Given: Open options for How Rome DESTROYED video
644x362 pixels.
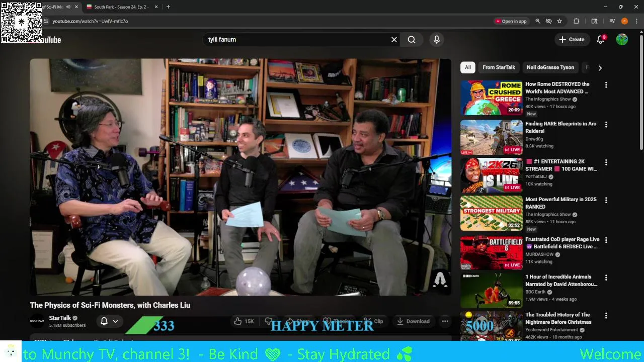Looking at the screenshot, I should (x=606, y=85).
